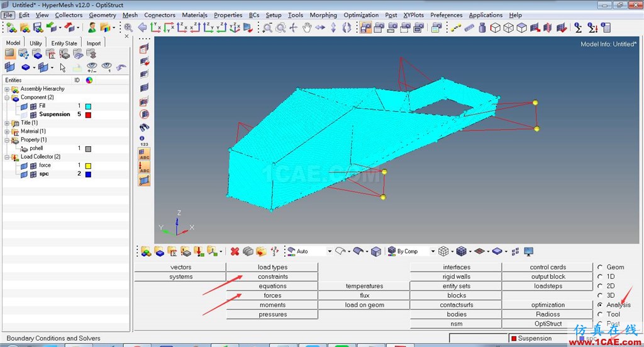Open dropdown arrow beside import solver deck icon
The image size is (644, 347).
(x=60, y=28)
